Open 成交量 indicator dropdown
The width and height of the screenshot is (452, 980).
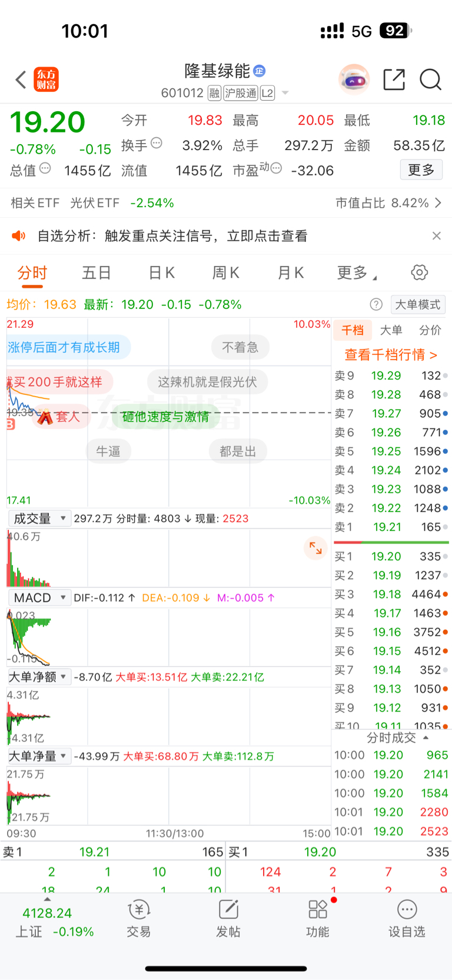click(39, 519)
